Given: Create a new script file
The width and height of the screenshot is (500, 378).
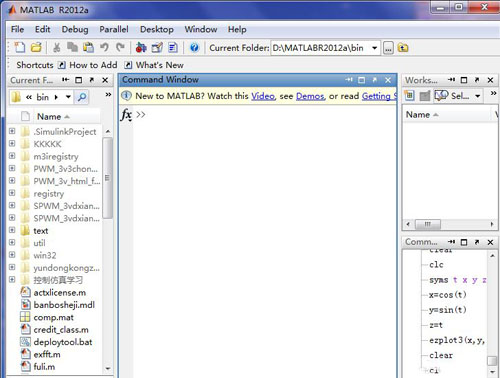Looking at the screenshot, I should click(20, 48).
